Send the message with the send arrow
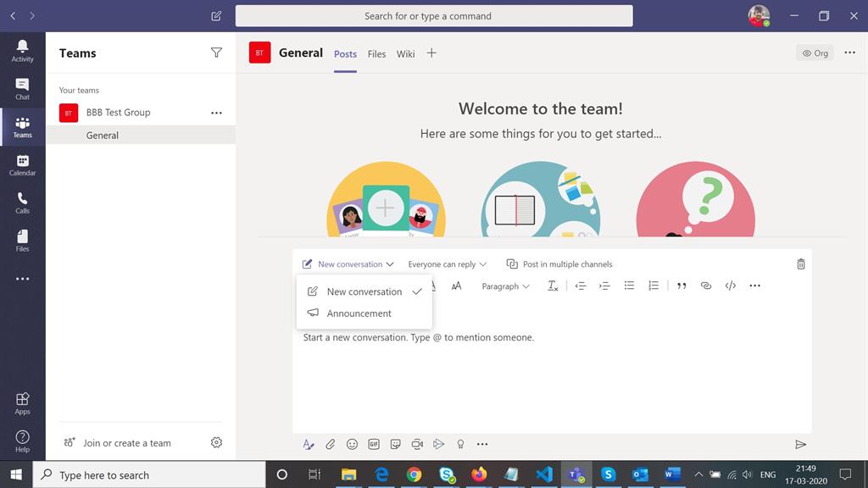 pos(801,443)
